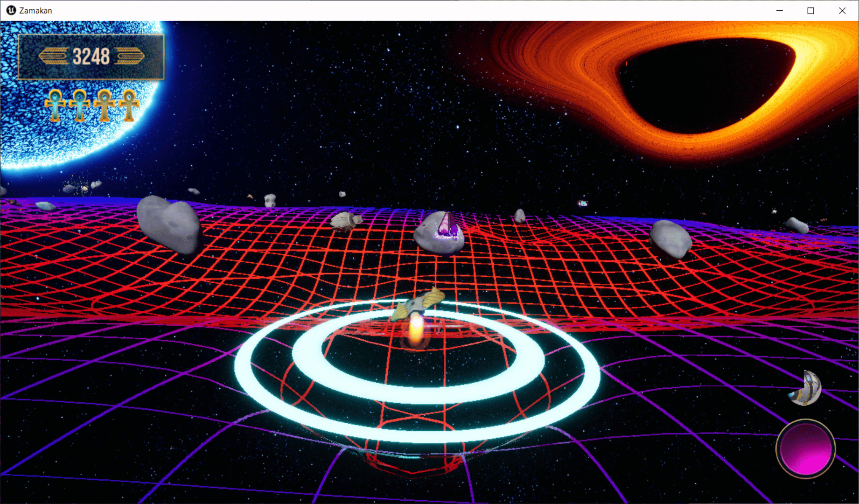
Task: Click the Unreal Engine logo in title bar
Action: (x=11, y=10)
